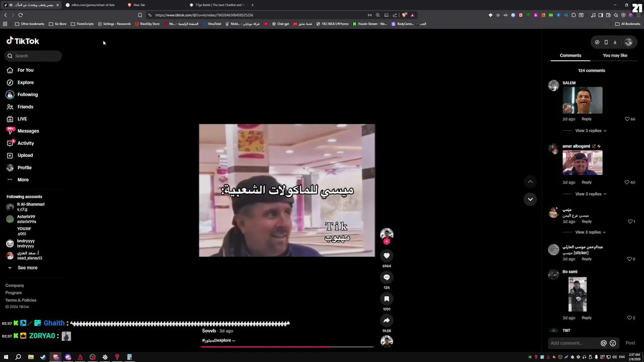Viewport: 644px width, 362px height.
Task: Reply to SALEM's comment
Action: pyautogui.click(x=587, y=119)
